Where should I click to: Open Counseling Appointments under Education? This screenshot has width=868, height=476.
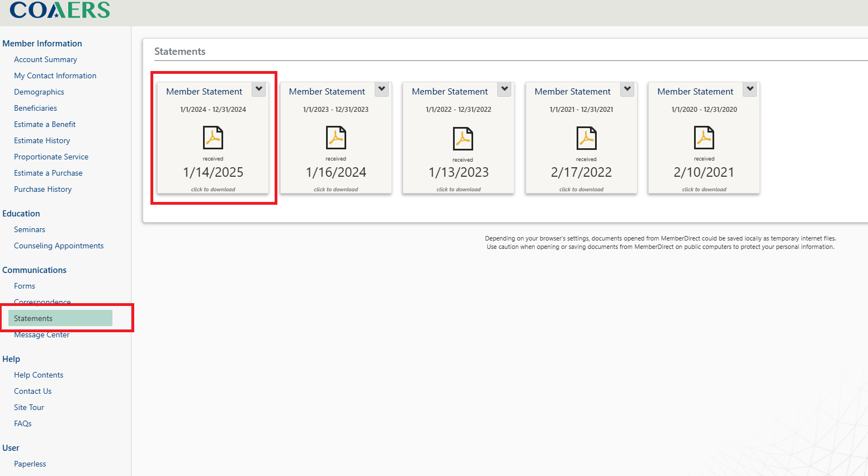click(59, 246)
